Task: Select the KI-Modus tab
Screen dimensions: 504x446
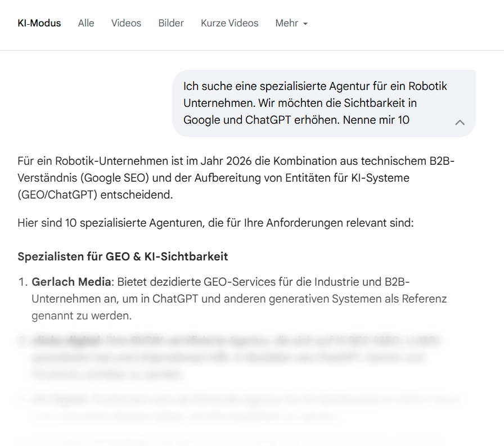Action: click(39, 23)
